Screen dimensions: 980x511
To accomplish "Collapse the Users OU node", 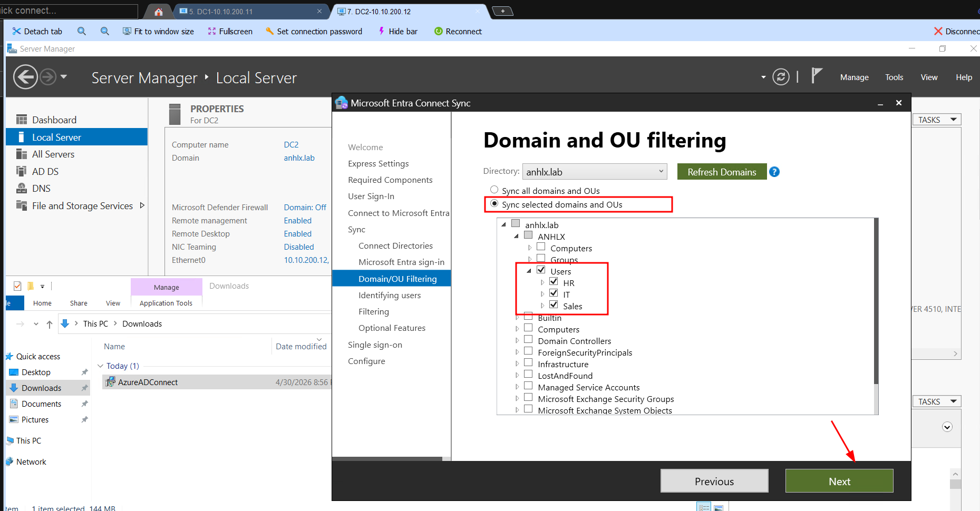I will click(529, 271).
